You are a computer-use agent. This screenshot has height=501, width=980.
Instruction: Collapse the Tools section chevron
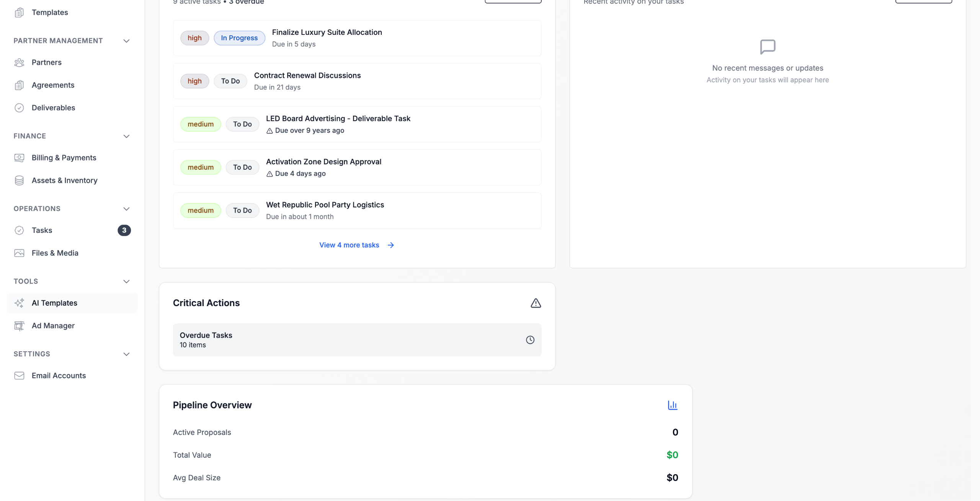[126, 282]
